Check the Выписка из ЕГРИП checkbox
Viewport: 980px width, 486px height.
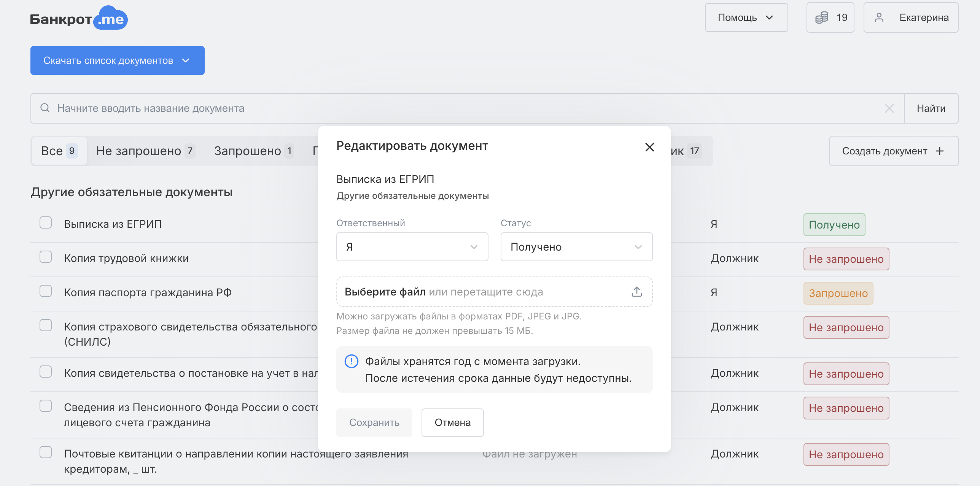coord(46,222)
